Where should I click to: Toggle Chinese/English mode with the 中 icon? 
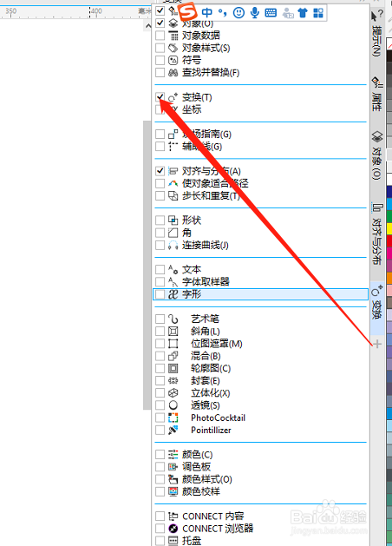pyautogui.click(x=207, y=13)
